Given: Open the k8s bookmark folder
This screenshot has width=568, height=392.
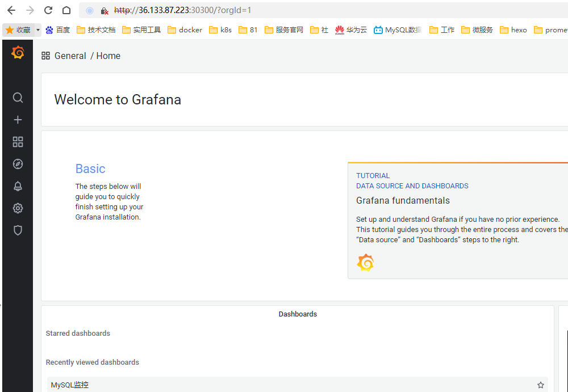Looking at the screenshot, I should click(x=220, y=30).
